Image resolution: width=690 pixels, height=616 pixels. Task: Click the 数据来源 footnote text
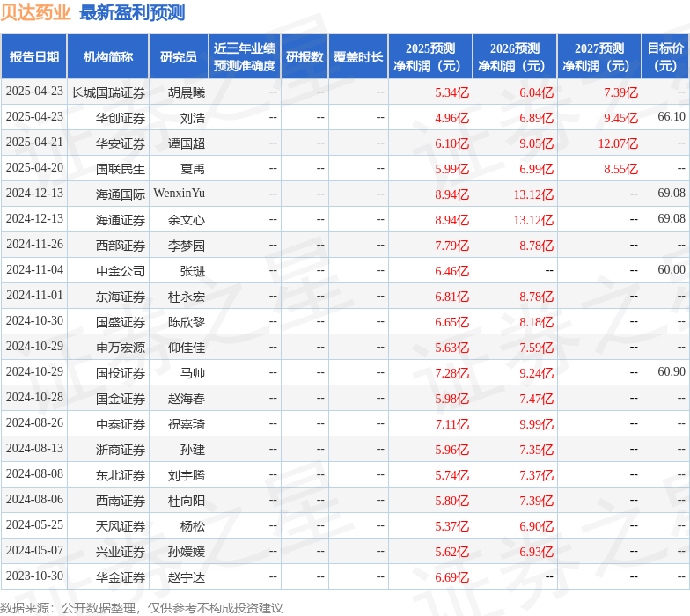[141, 608]
